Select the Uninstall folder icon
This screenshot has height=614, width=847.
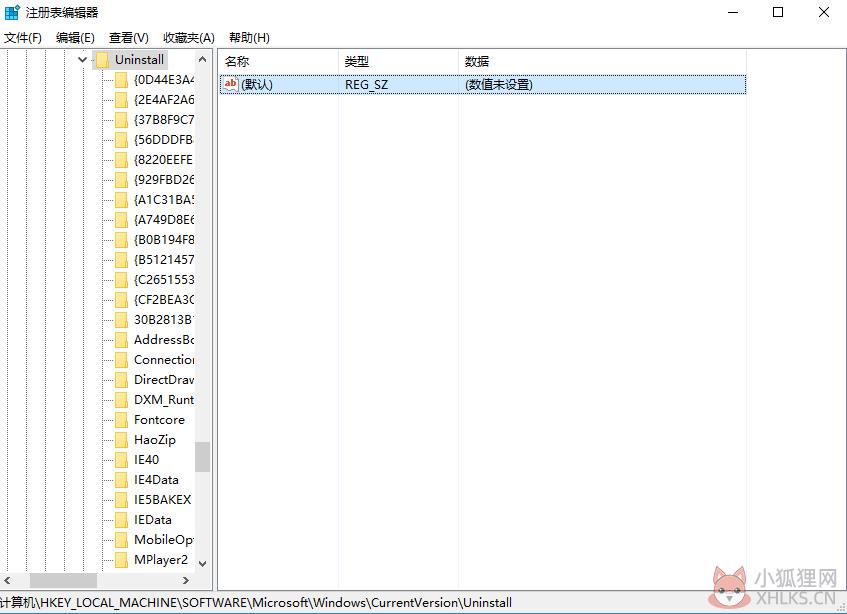click(102, 60)
